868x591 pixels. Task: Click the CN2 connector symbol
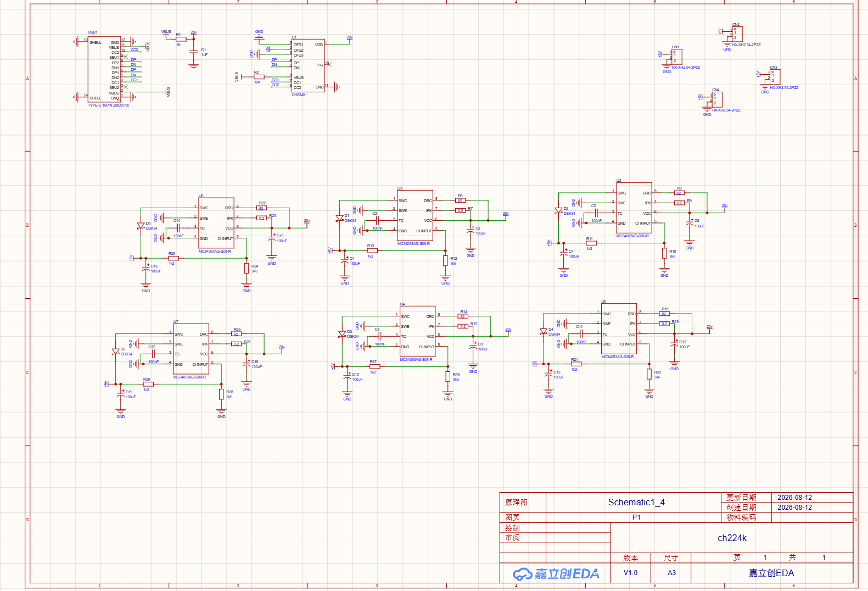737,34
